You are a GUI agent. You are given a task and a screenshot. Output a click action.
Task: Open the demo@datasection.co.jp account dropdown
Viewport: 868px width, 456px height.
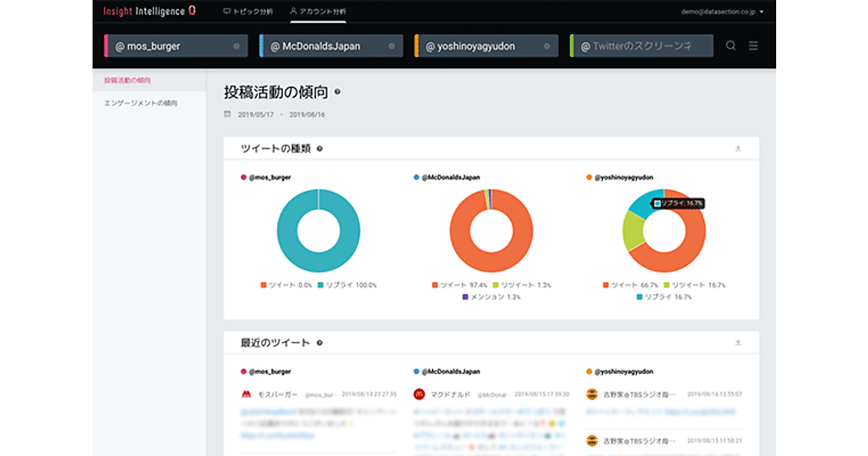click(x=722, y=12)
